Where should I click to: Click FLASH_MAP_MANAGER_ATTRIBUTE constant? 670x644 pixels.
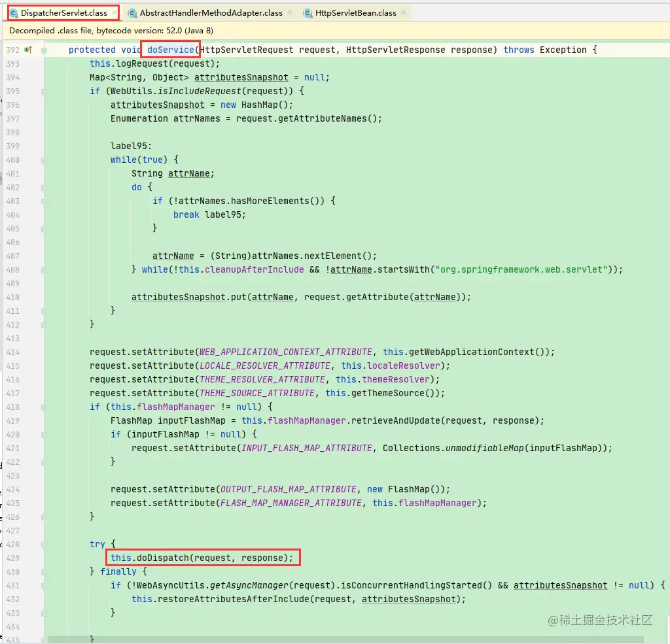tap(291, 503)
